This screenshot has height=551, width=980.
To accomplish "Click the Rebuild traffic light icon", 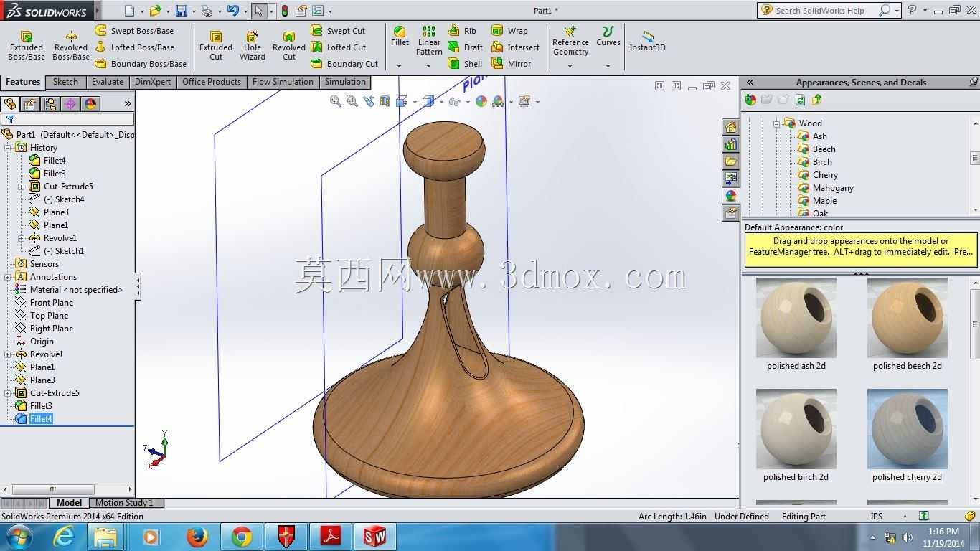I will [284, 11].
